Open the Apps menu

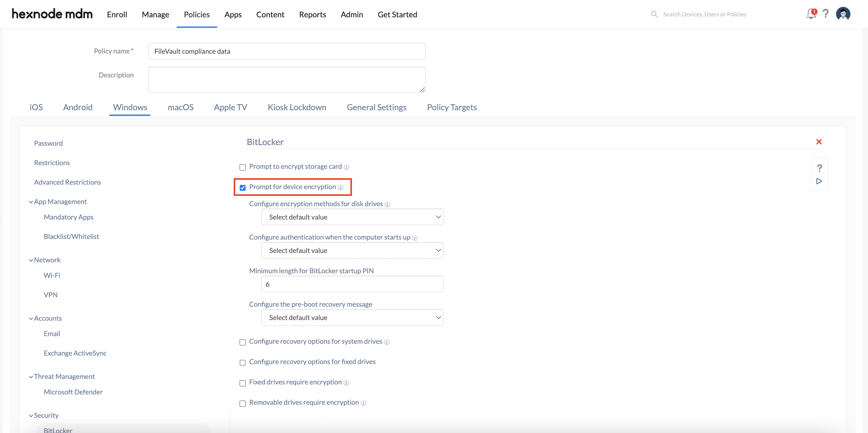click(x=233, y=14)
